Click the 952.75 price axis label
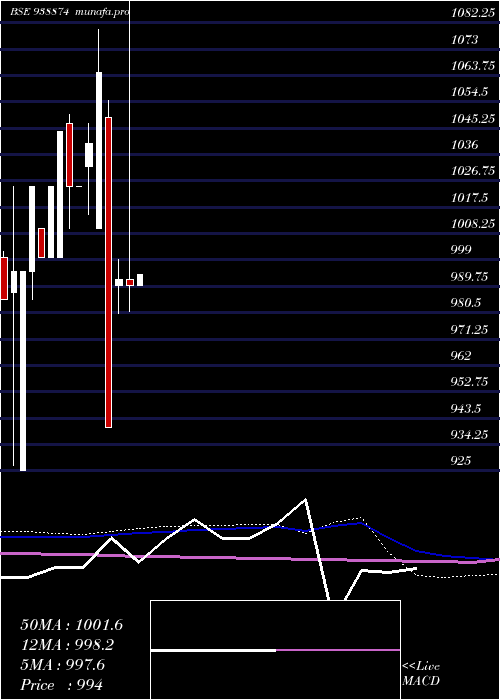500x700 pixels. [x=469, y=382]
